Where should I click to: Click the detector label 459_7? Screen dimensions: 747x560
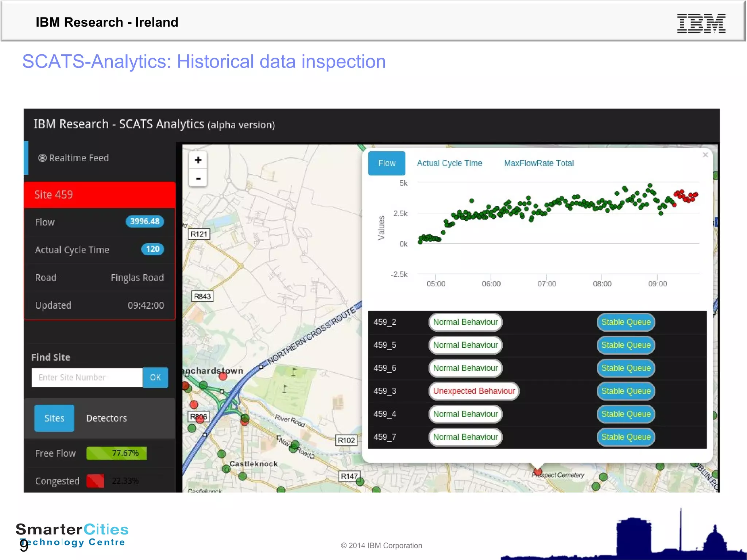[x=385, y=437]
